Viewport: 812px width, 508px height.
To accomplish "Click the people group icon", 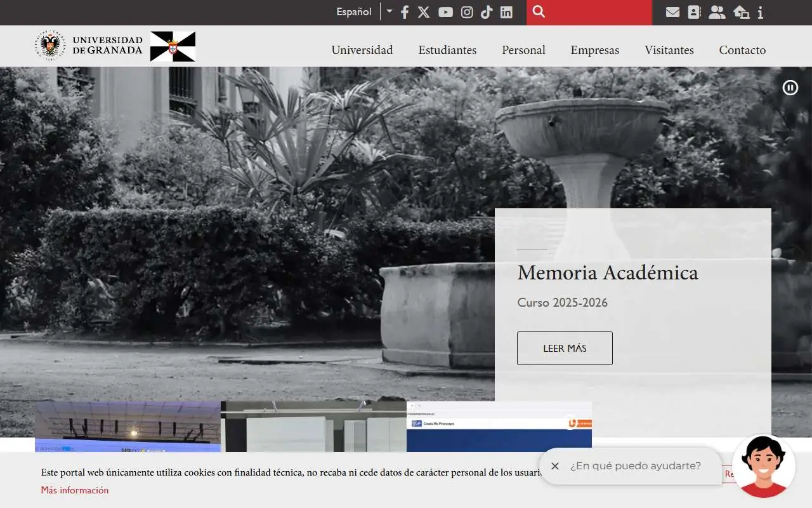I will [717, 12].
